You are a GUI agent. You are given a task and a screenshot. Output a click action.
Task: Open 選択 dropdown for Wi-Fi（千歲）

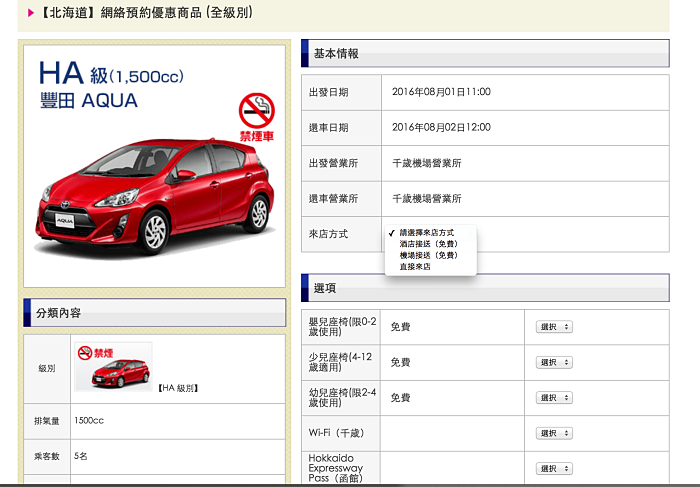coord(554,433)
